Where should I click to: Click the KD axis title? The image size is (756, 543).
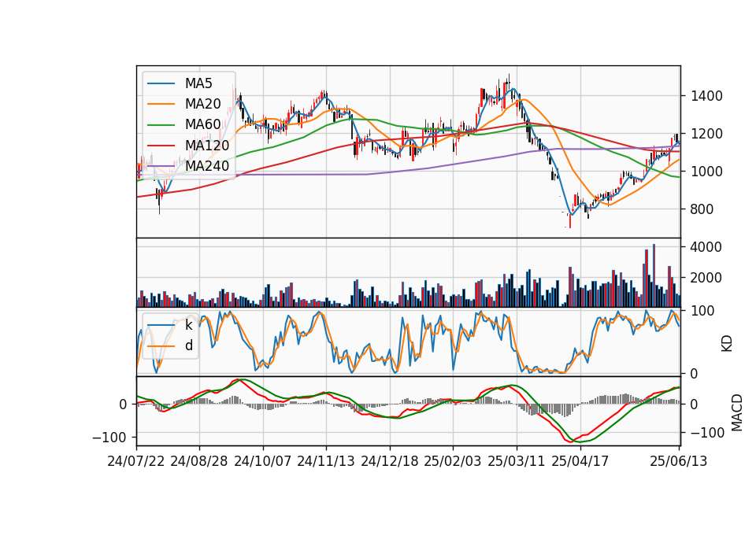[727, 344]
